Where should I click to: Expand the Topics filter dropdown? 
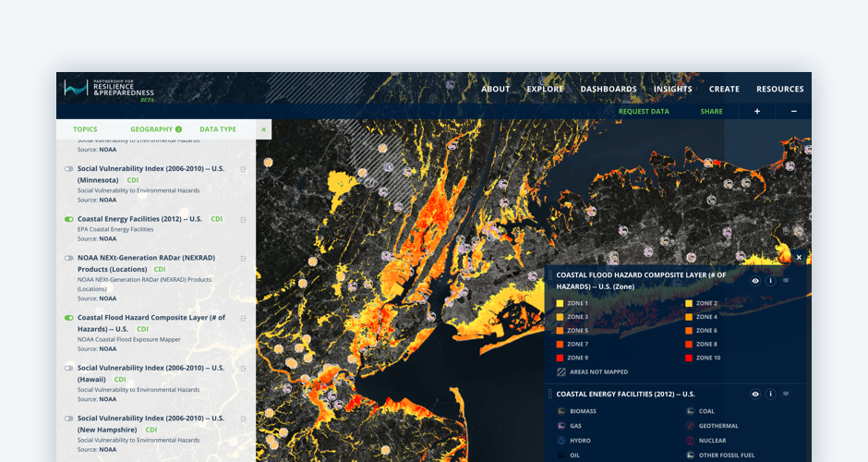(85, 129)
